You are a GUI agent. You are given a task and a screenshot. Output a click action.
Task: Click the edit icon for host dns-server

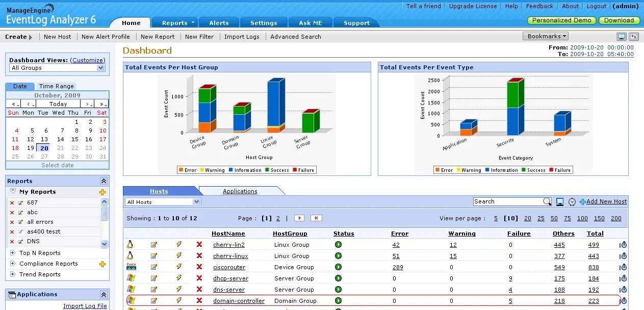(154, 290)
